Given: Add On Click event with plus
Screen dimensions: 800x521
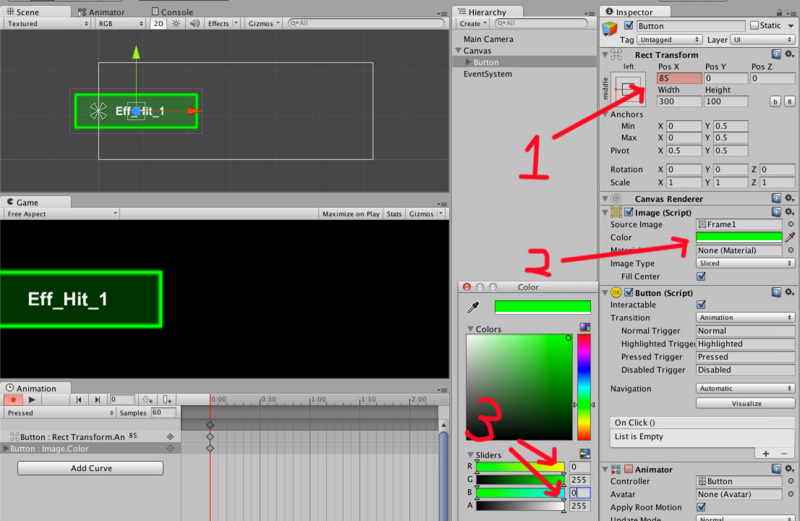Looking at the screenshot, I should (x=766, y=453).
